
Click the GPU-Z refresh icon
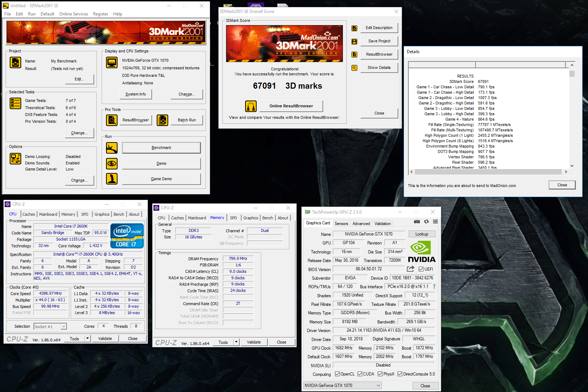click(x=426, y=221)
